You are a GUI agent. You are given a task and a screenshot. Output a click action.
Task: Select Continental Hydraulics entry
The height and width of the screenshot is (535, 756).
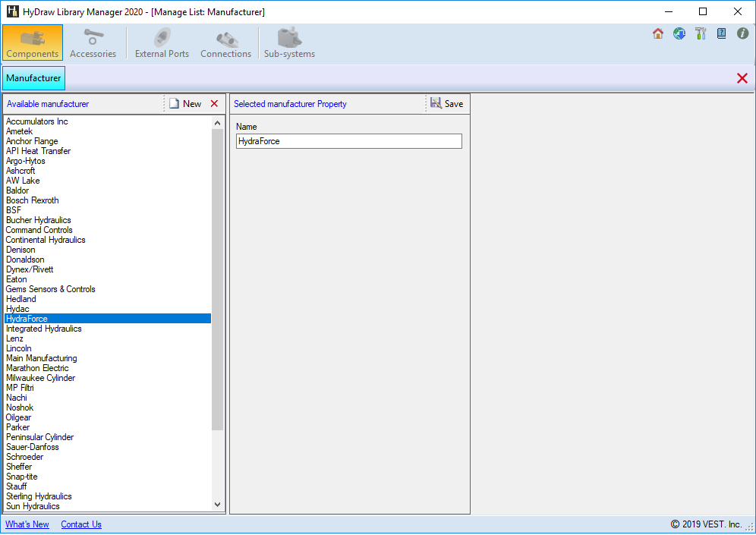108,240
